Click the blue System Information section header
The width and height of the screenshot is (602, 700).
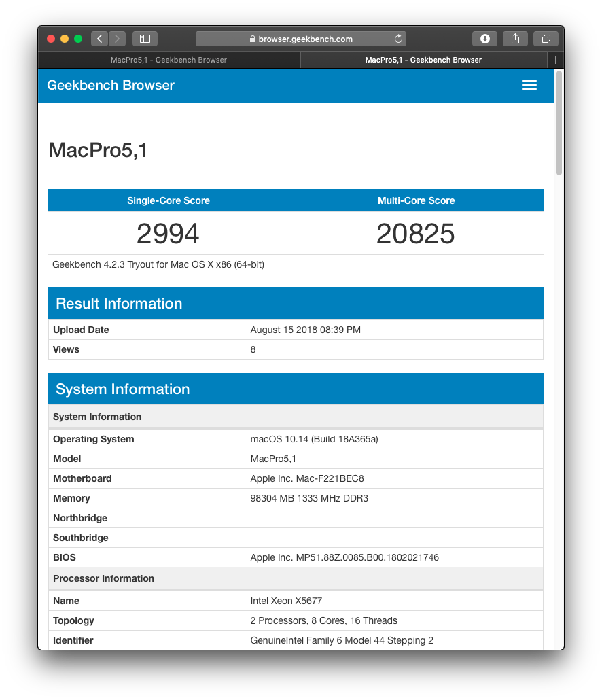pyautogui.click(x=296, y=389)
